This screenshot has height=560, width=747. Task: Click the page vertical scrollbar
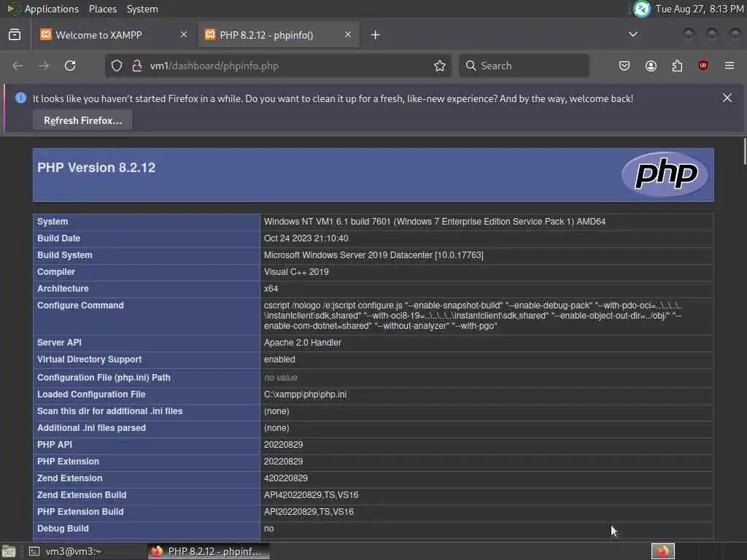[744, 152]
